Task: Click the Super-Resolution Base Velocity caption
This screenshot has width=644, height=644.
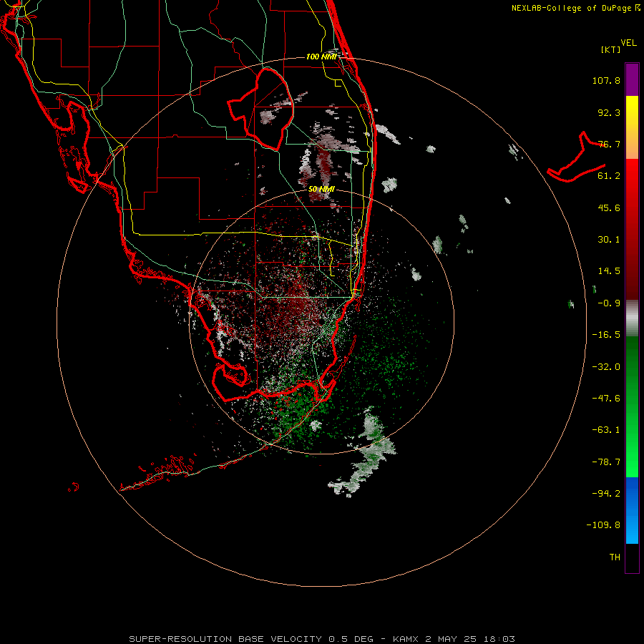Action: (x=321, y=639)
